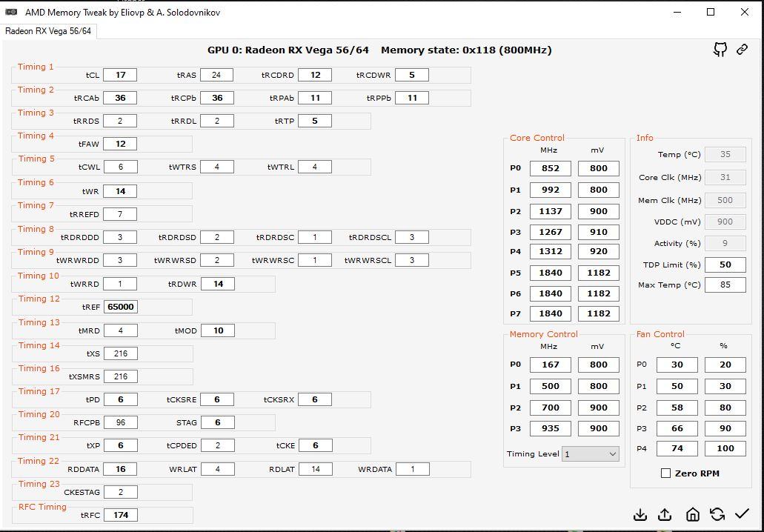Select the Radeon RX Vega 56/64 tab

click(x=47, y=30)
